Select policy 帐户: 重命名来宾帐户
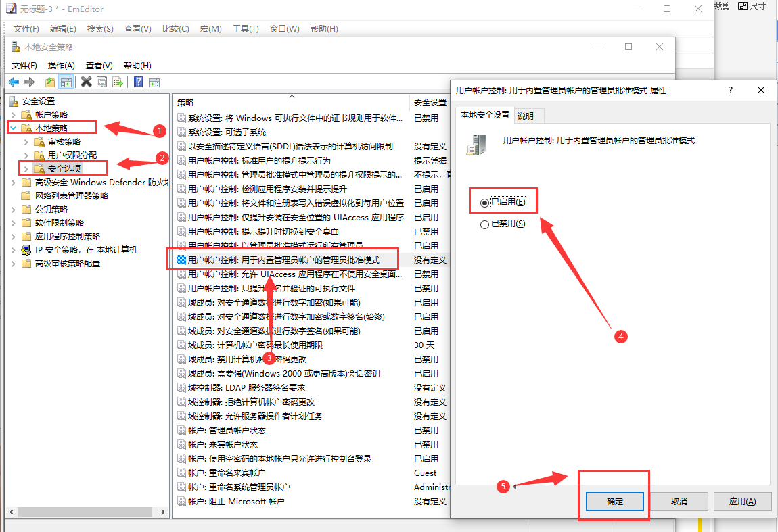The width and height of the screenshot is (778, 532). tap(227, 473)
